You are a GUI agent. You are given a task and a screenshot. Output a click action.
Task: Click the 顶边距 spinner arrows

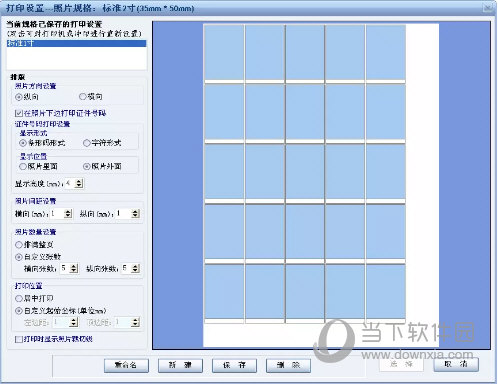tap(135, 322)
